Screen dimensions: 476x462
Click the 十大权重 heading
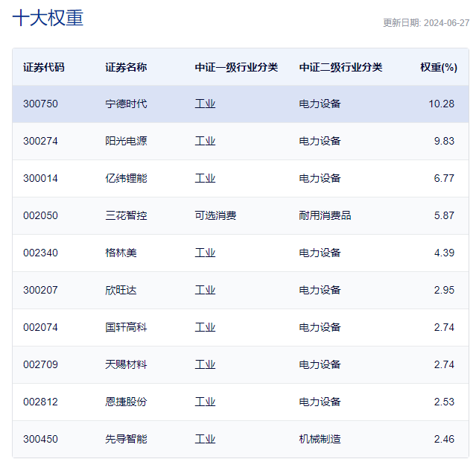click(48, 18)
